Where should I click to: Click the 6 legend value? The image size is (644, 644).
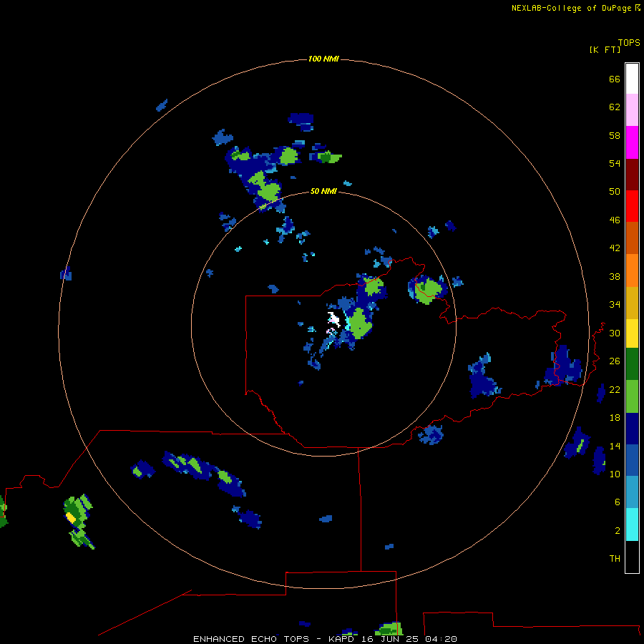pos(618,502)
